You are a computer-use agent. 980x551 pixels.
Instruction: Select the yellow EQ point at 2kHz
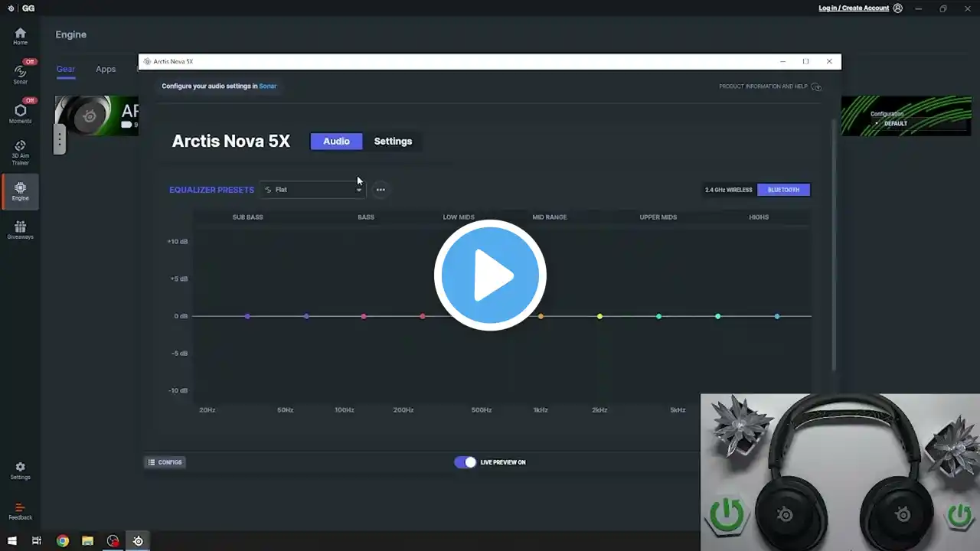[599, 316]
